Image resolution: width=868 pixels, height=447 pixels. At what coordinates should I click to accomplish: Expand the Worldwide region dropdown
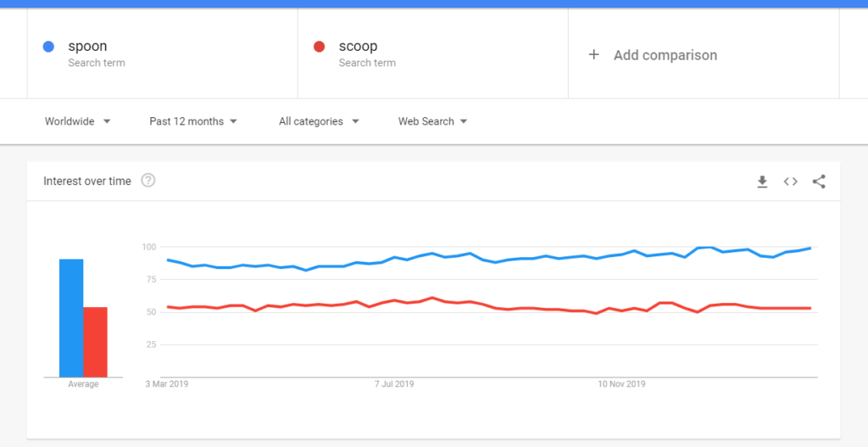click(77, 121)
